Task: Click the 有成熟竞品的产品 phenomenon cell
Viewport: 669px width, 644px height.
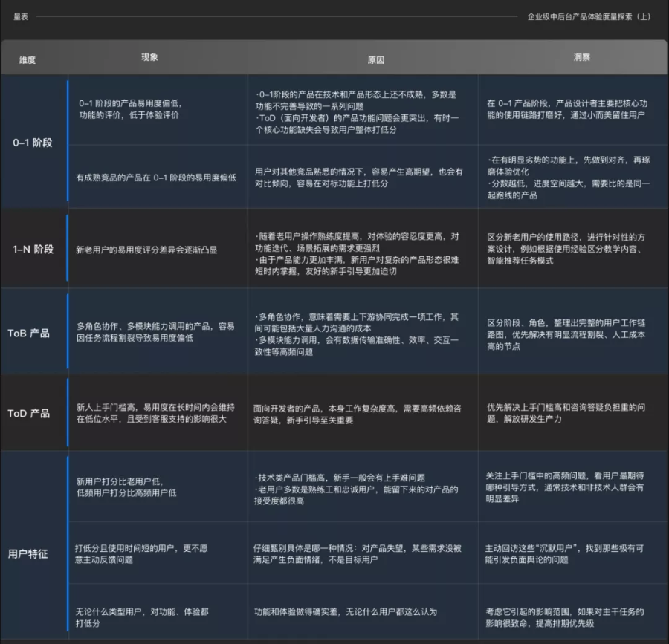Action: [x=155, y=177]
